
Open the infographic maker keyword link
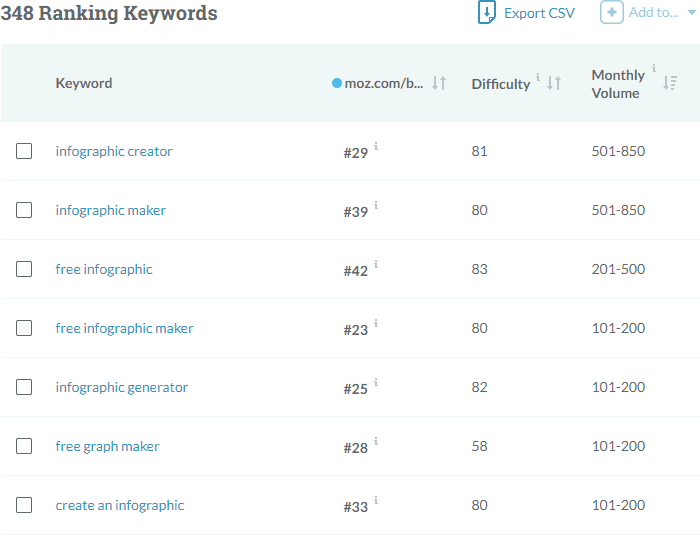tap(111, 210)
